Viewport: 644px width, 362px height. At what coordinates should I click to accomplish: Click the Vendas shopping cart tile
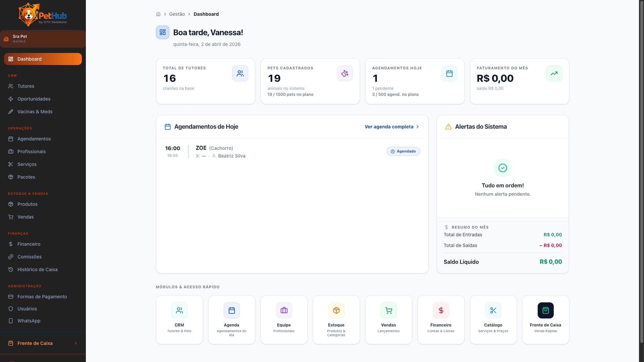[388, 319]
